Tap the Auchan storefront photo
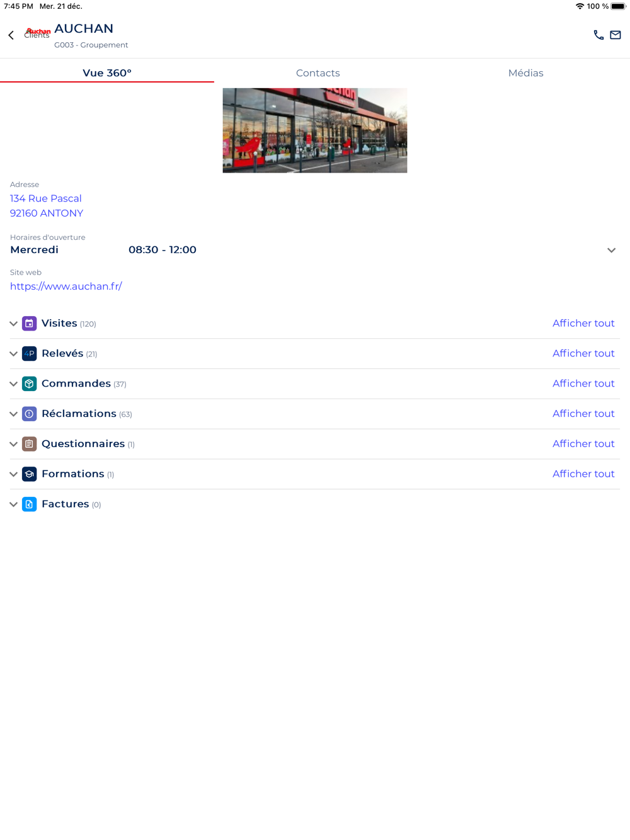 pos(315,130)
